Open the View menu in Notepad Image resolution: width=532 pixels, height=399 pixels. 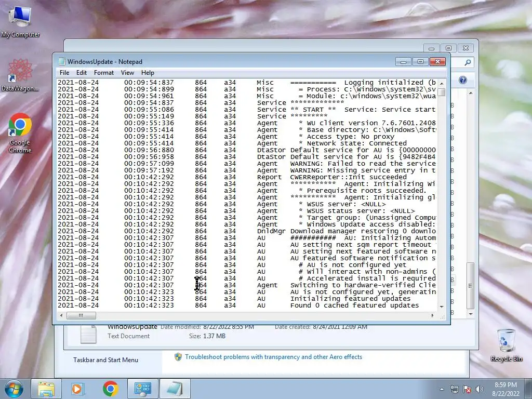coord(128,73)
